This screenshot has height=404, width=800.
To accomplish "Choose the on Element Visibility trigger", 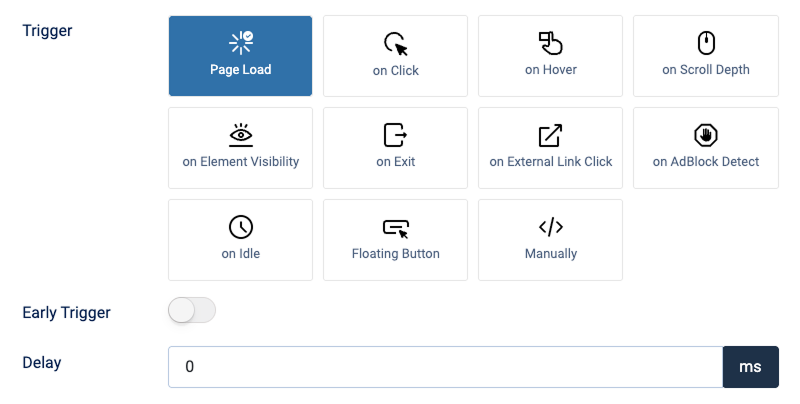I will (x=240, y=148).
